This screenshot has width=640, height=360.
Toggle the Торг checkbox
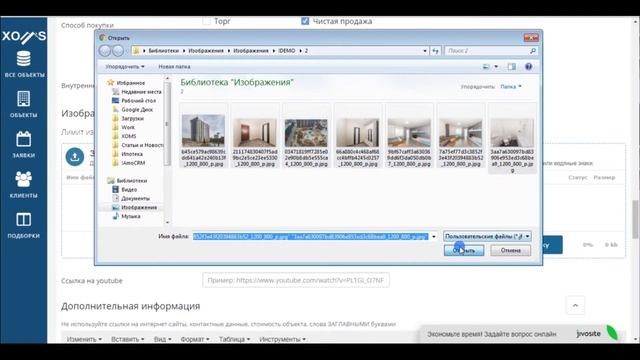[x=207, y=21]
